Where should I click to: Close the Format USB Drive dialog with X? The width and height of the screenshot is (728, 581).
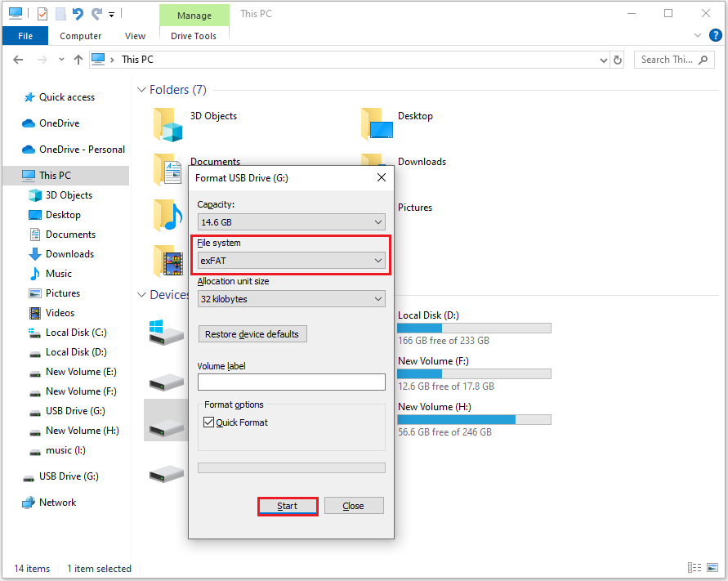tap(382, 177)
